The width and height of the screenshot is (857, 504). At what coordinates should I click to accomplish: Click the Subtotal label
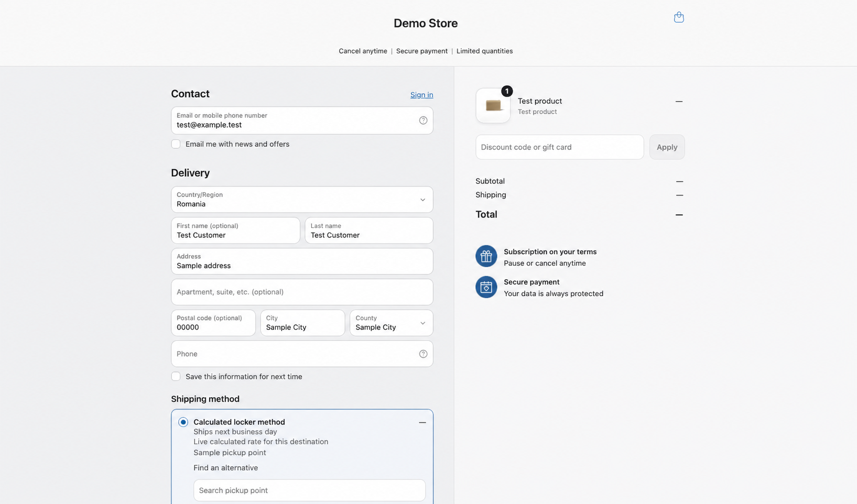(490, 181)
